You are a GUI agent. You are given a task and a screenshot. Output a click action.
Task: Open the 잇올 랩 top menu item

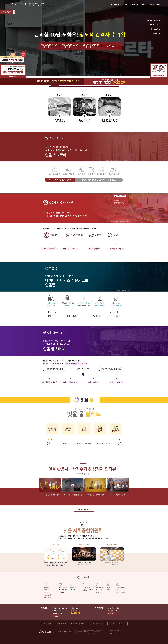click(x=127, y=4)
